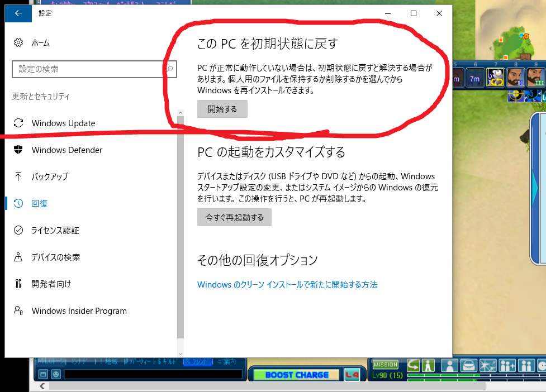Click the emoji smiley icon beside chat input

(x=55, y=374)
